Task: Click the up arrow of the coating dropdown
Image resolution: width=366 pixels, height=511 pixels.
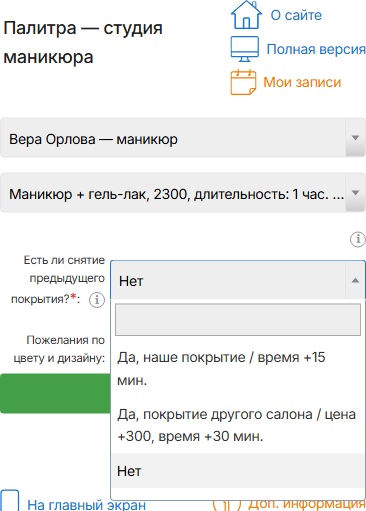Action: point(355,280)
